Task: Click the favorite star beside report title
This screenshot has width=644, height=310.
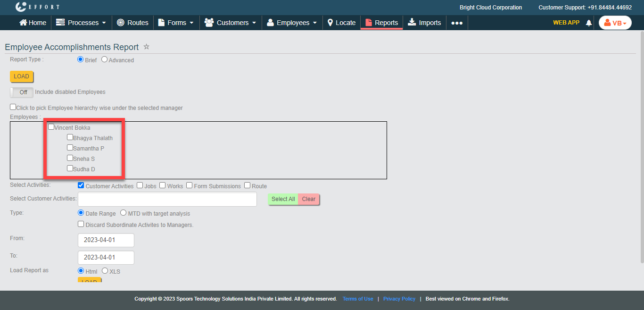Action: tap(146, 47)
